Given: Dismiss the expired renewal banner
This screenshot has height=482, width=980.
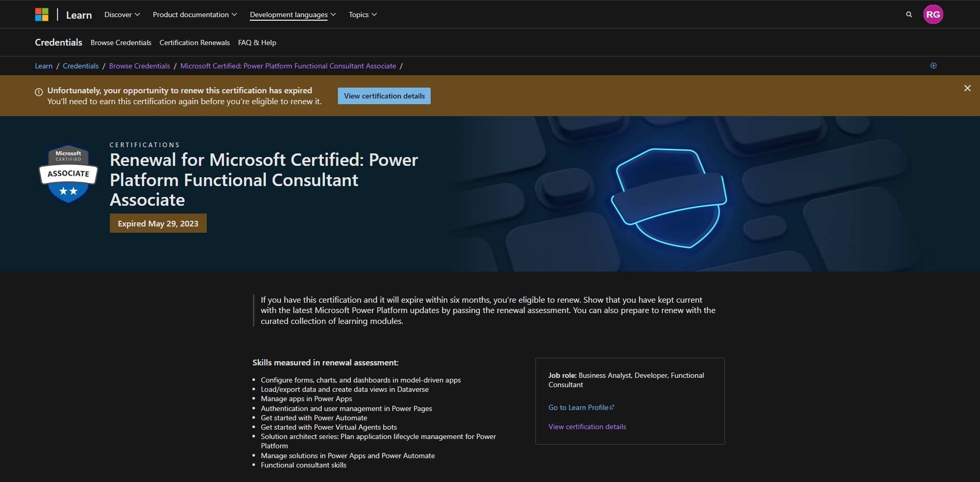Looking at the screenshot, I should [967, 88].
